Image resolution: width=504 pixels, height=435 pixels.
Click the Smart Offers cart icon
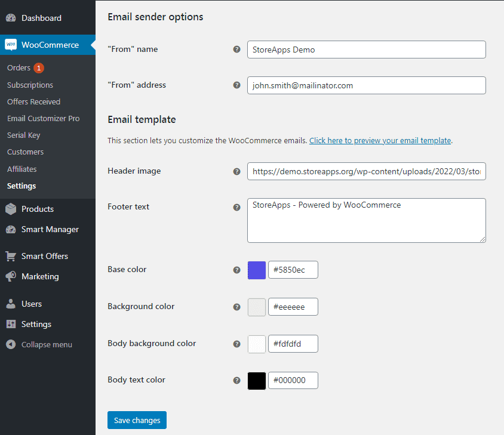(11, 256)
